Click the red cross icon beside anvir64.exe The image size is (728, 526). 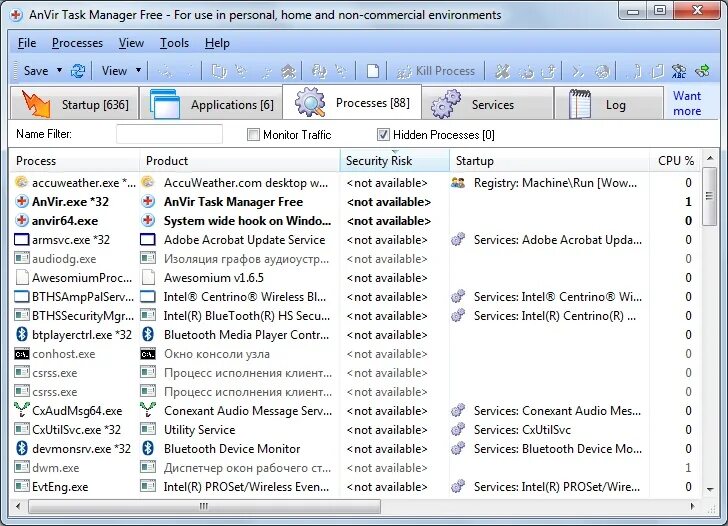tap(21, 221)
